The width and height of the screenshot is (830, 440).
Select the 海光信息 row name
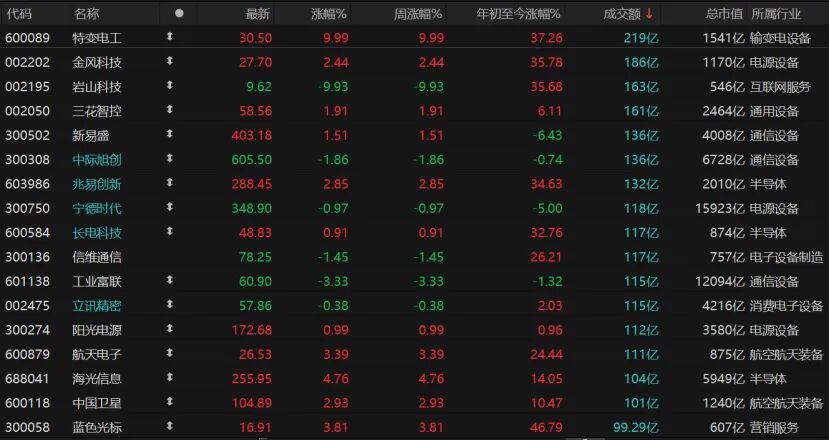pos(97,379)
